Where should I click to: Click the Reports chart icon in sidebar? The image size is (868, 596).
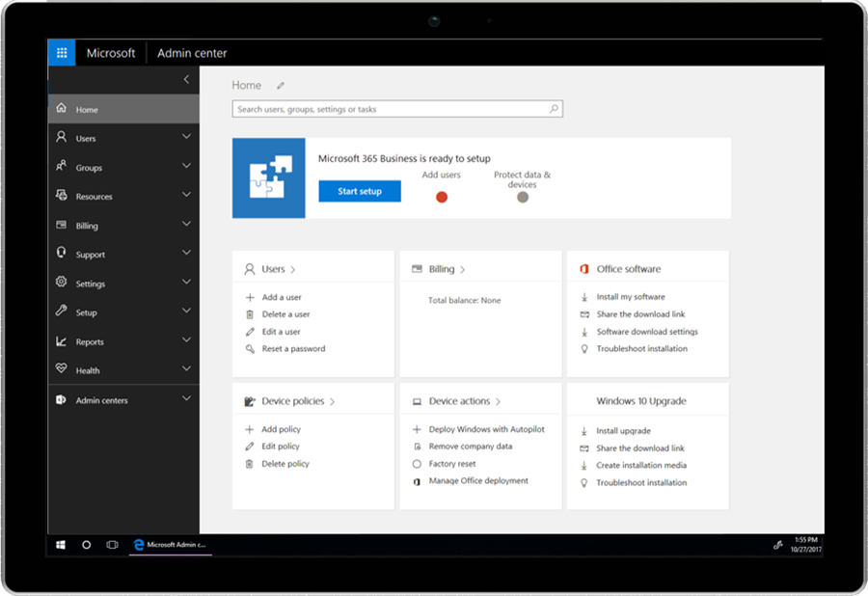(x=62, y=341)
